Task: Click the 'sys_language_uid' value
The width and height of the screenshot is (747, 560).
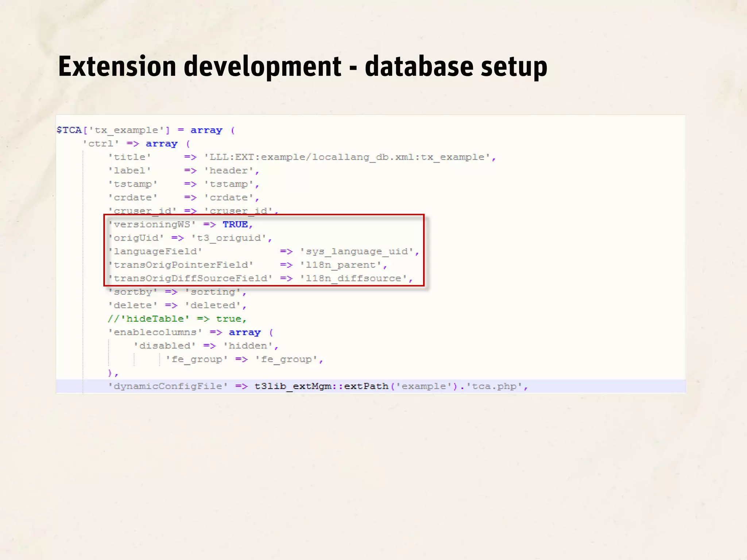Action: (357, 252)
